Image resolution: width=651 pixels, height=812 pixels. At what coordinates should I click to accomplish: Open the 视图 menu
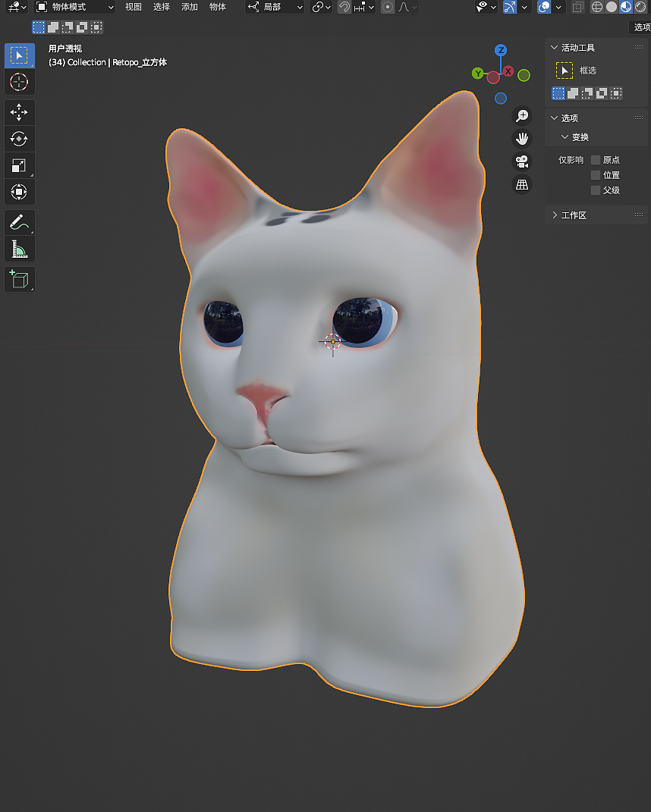point(134,7)
